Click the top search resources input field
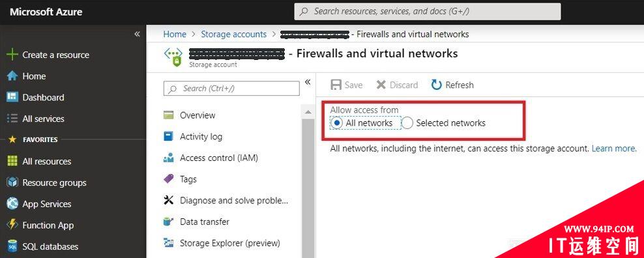 coord(427,12)
